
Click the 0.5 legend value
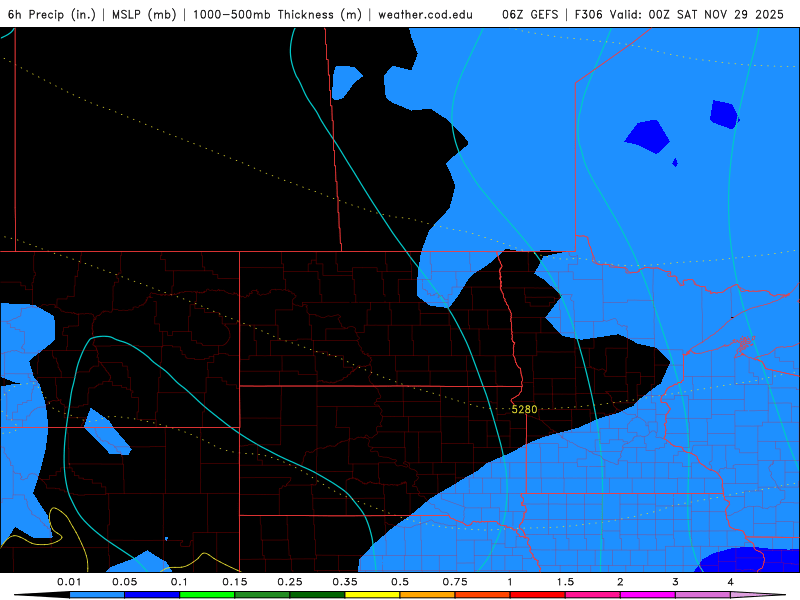[400, 582]
